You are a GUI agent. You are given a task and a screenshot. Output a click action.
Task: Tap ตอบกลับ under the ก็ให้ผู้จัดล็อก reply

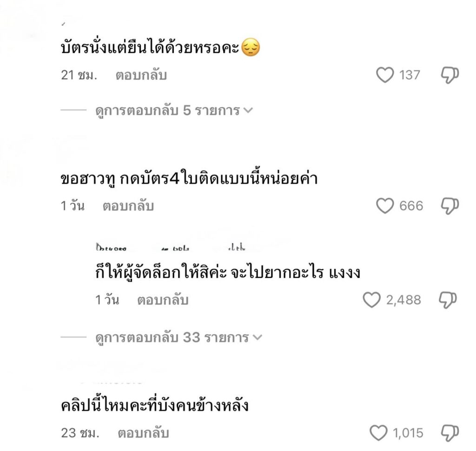click(x=162, y=300)
